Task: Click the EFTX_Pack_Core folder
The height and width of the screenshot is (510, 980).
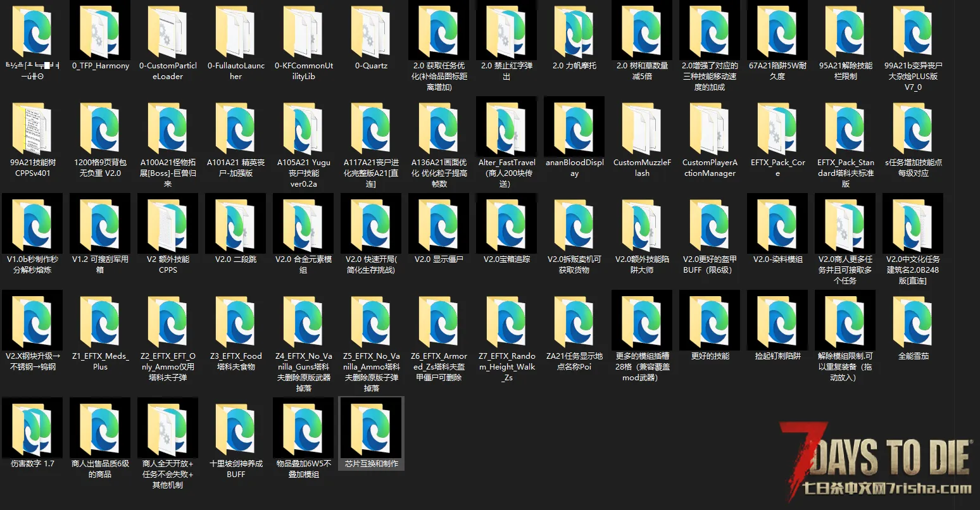Action: point(777,128)
